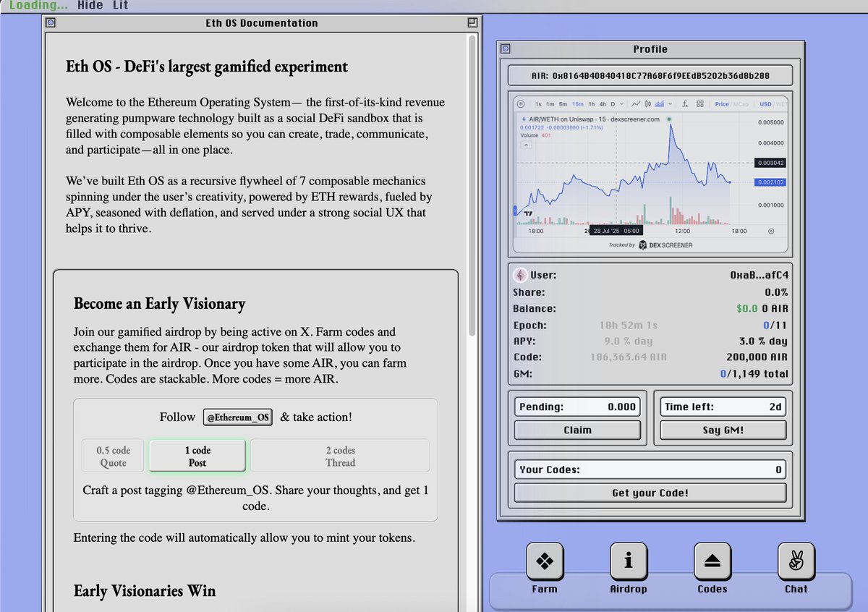Viewport: 868px width, 612px height.
Task: Click the Your Codes field
Action: (650, 469)
